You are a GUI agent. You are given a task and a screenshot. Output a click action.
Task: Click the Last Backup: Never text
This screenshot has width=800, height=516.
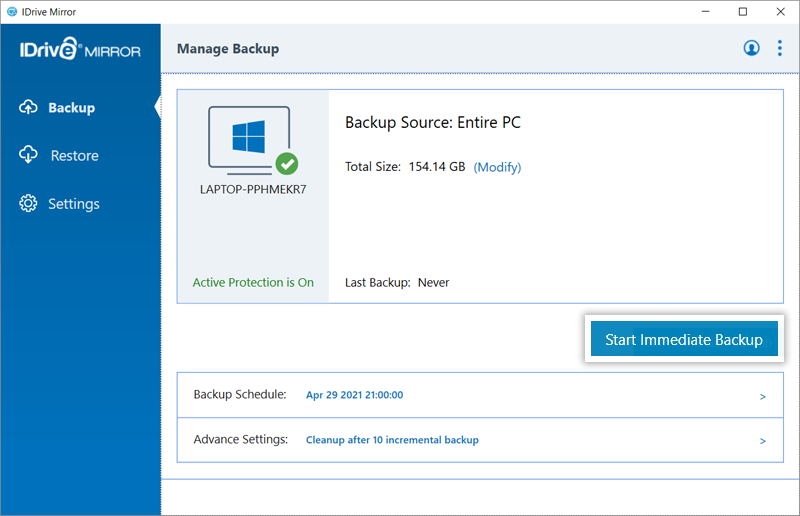[397, 283]
